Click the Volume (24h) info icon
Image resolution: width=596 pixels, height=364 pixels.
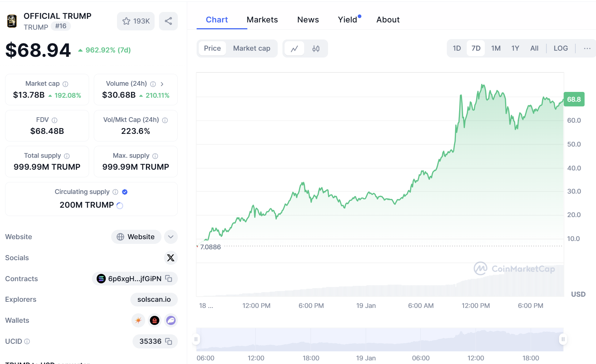point(153,84)
